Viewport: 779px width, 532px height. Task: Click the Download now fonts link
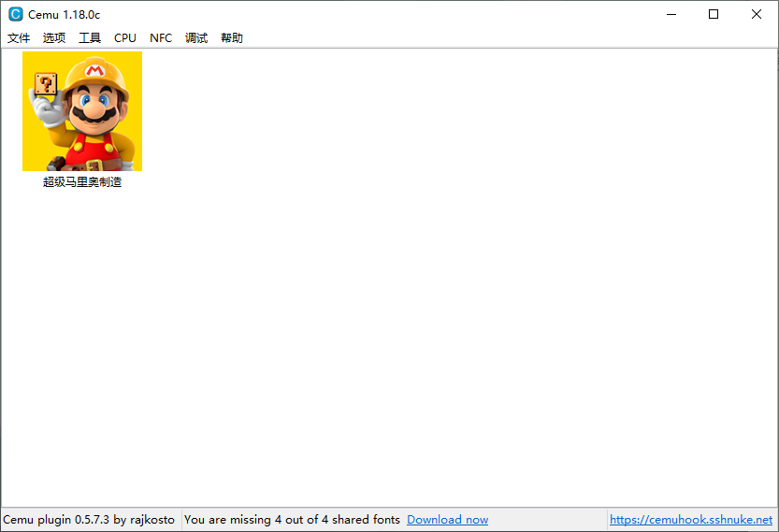(x=448, y=520)
